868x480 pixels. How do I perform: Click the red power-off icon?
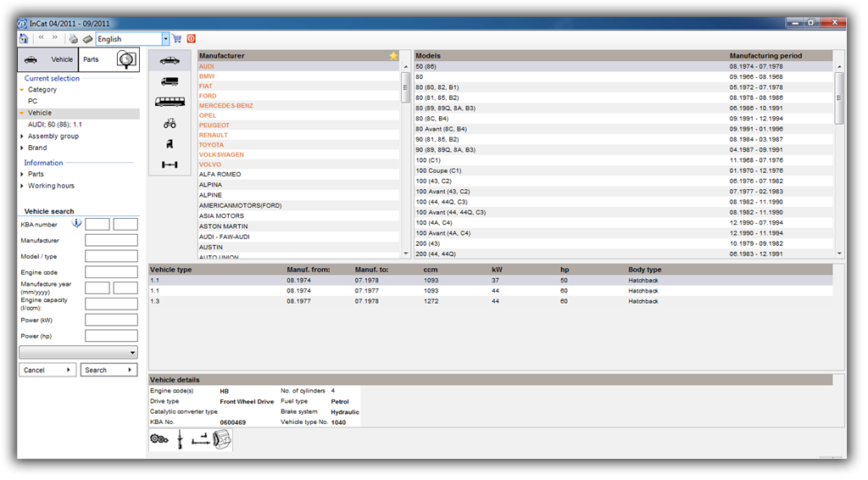click(191, 39)
